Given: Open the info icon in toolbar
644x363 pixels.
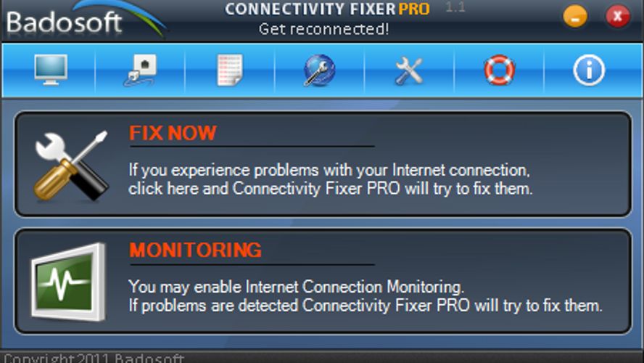Looking at the screenshot, I should click(589, 70).
